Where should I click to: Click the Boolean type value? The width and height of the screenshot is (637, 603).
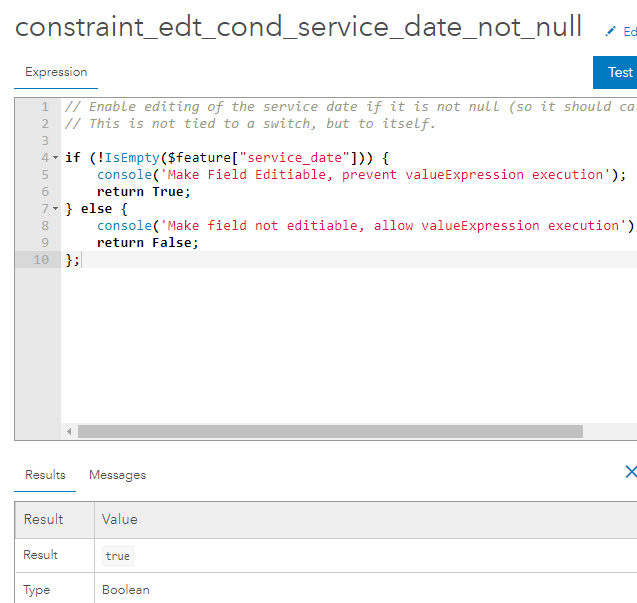pyautogui.click(x=126, y=590)
